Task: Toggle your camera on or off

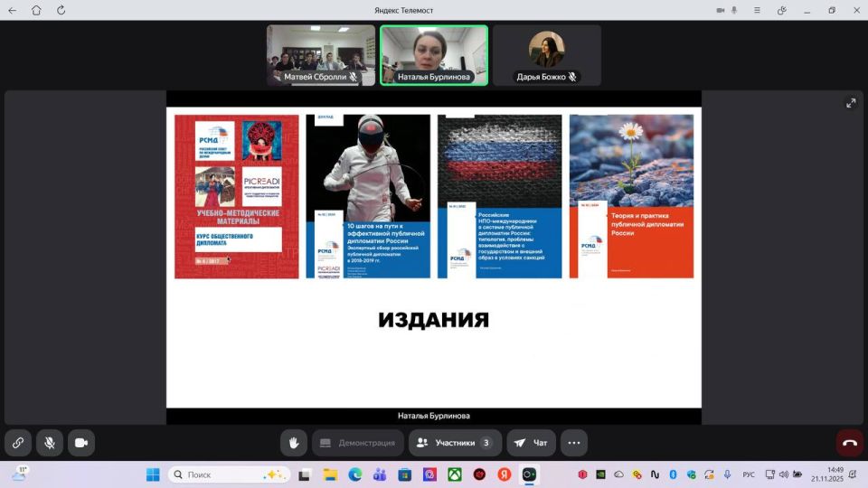Action: point(81,443)
